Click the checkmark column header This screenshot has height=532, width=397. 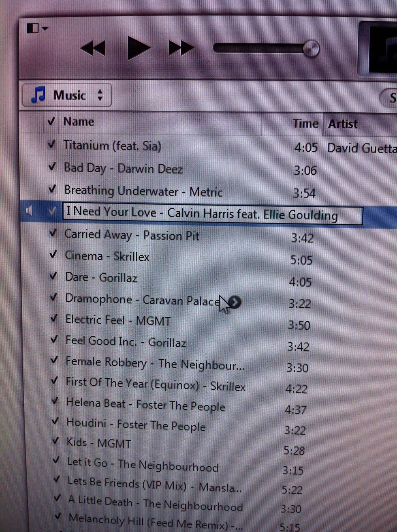[x=51, y=121]
